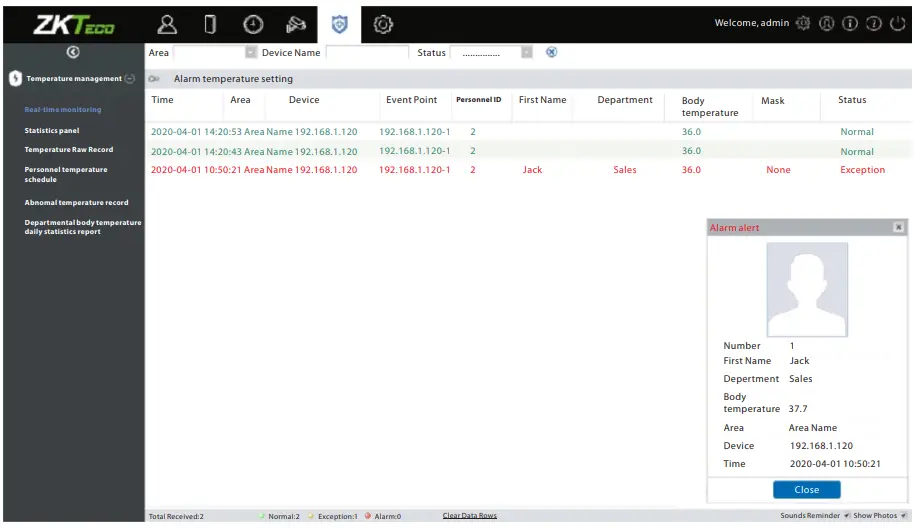Viewport: 917px width, 528px height.
Task: Open the System settings gear module
Action: tap(381, 24)
